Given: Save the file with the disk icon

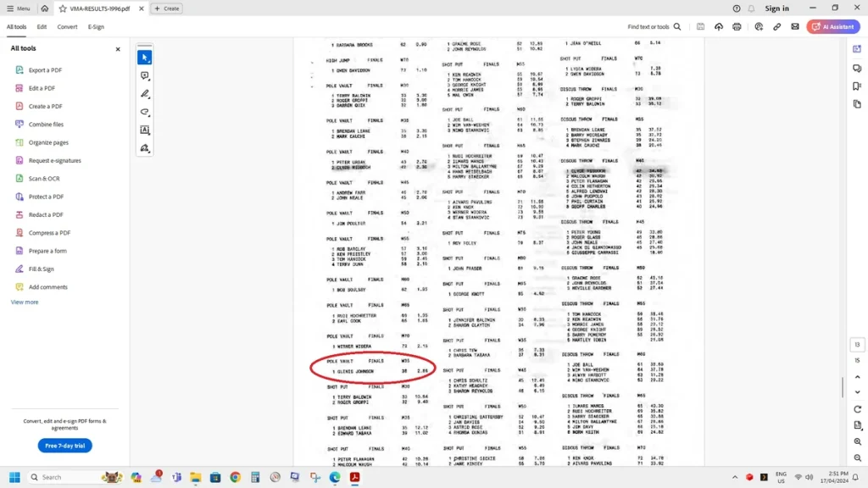Looking at the screenshot, I should [700, 26].
